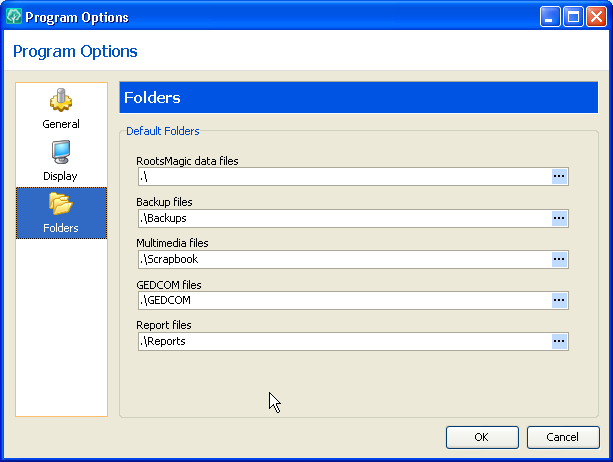Browse for Multimedia files folder
Screen dimensions: 613x462
[x=559, y=259]
